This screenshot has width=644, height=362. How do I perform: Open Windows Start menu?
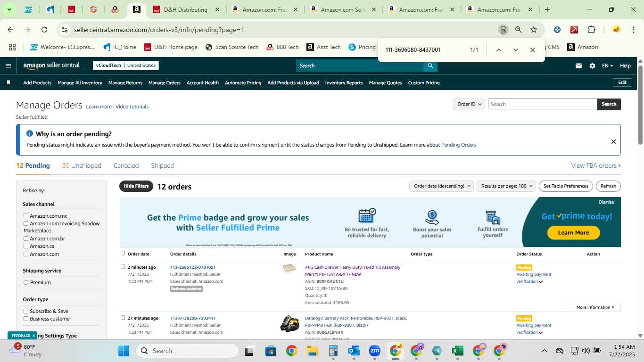124,351
